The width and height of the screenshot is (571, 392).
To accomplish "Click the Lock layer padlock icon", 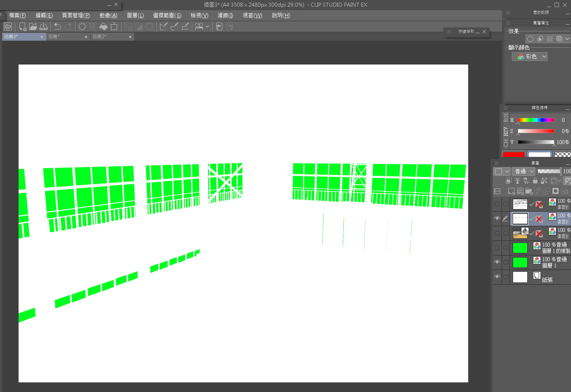I will tap(535, 181).
